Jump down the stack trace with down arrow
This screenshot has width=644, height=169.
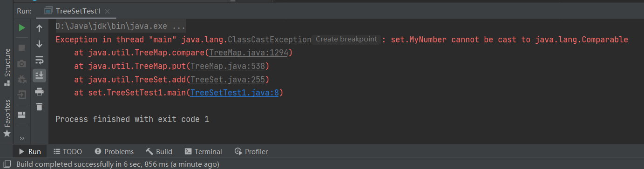(39, 44)
